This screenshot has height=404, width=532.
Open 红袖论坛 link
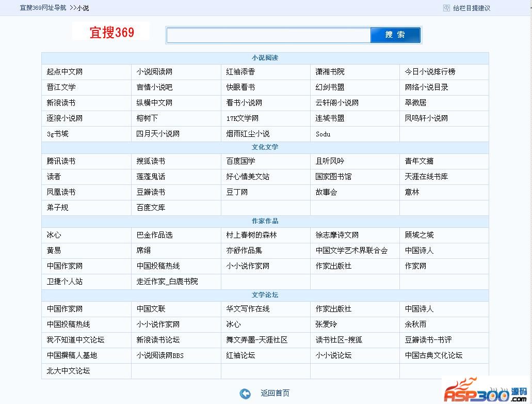(240, 355)
